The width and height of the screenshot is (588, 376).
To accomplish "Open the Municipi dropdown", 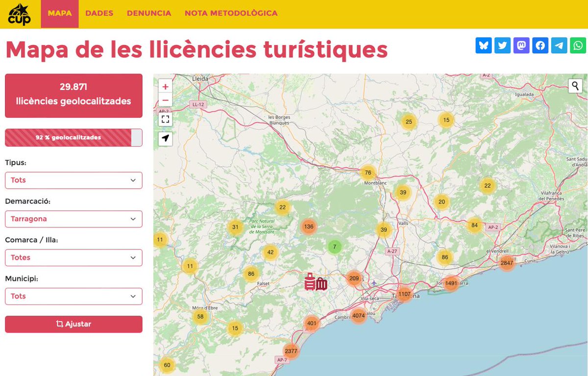I will 73,296.
